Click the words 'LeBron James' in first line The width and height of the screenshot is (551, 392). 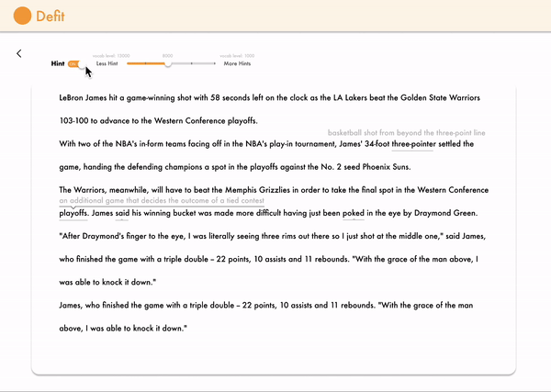(83, 97)
